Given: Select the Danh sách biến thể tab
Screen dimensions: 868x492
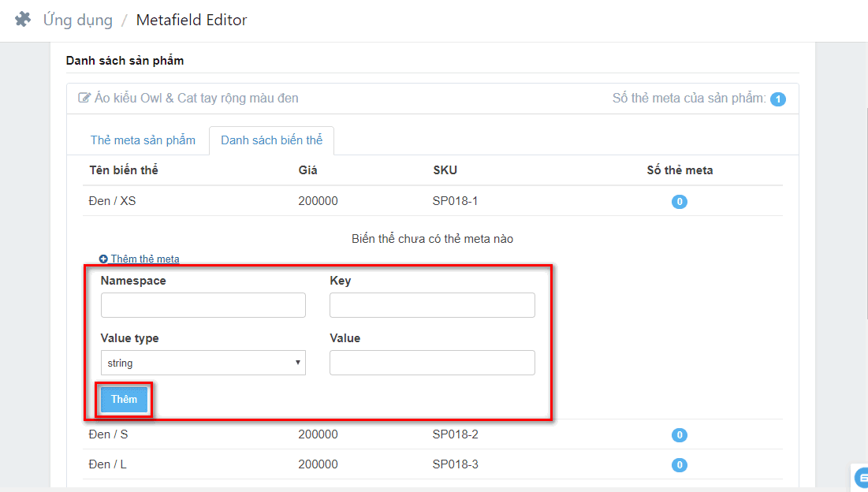Looking at the screenshot, I should tap(271, 140).
